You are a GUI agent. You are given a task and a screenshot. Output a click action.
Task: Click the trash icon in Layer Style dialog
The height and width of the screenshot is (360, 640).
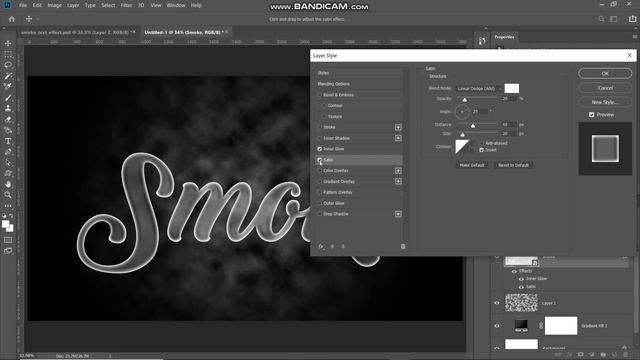[403, 246]
